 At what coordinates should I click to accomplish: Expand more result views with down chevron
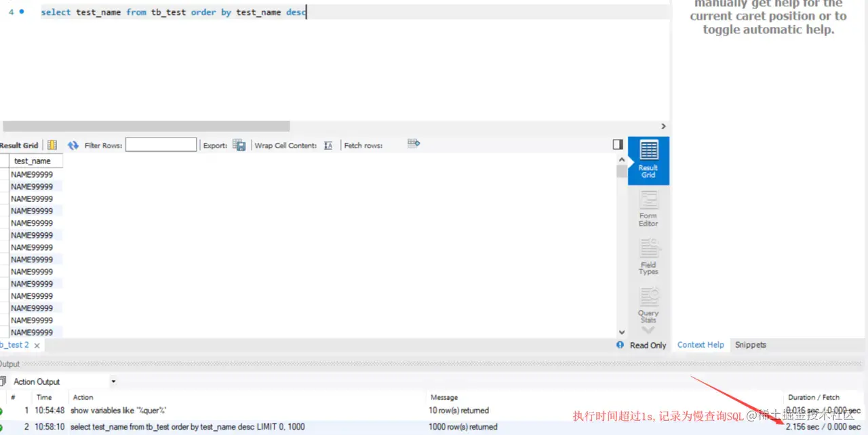[648, 330]
